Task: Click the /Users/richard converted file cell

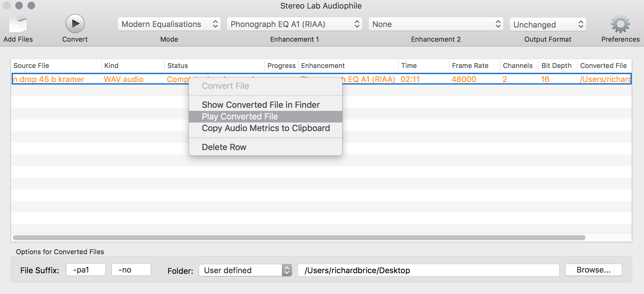Action: click(x=605, y=79)
